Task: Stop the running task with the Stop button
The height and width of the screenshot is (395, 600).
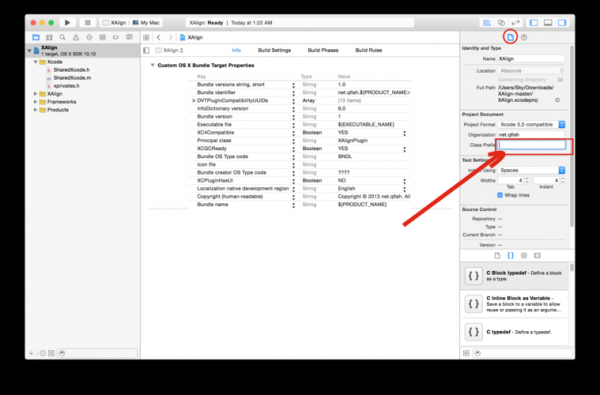Action: (x=88, y=23)
